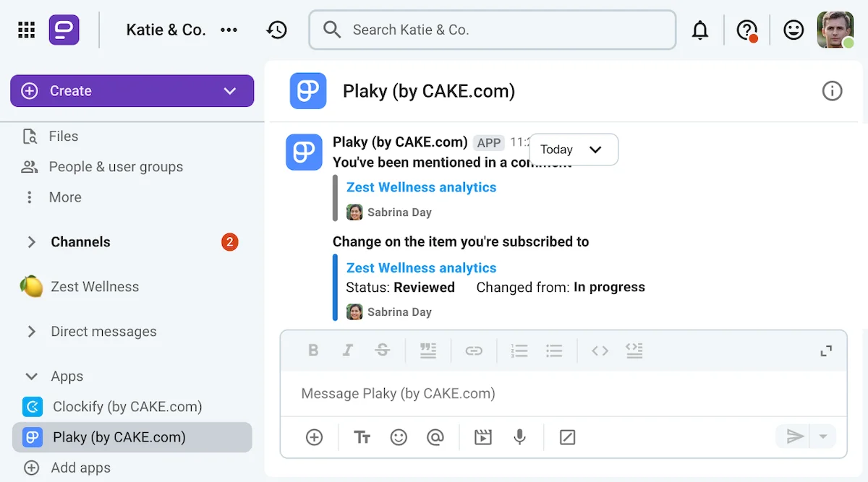Open the apps grid icon top left
868x482 pixels.
pyautogui.click(x=26, y=30)
